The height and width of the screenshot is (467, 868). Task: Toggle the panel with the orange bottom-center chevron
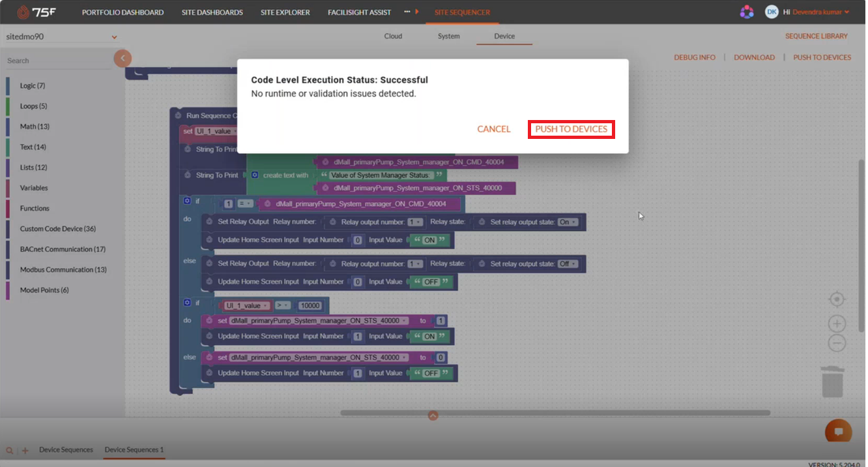tap(433, 415)
